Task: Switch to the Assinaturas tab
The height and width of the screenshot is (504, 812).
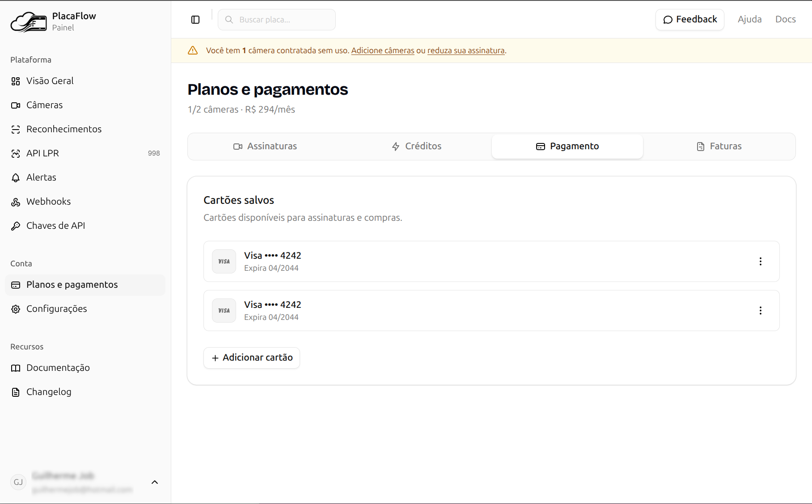Action: [x=265, y=146]
